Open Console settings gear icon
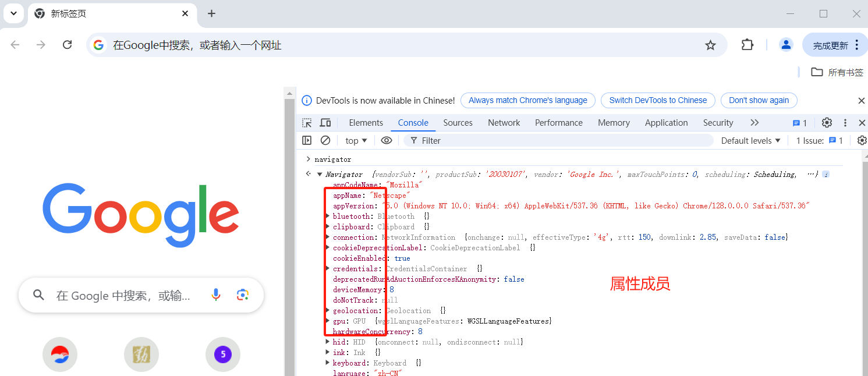 [x=862, y=140]
